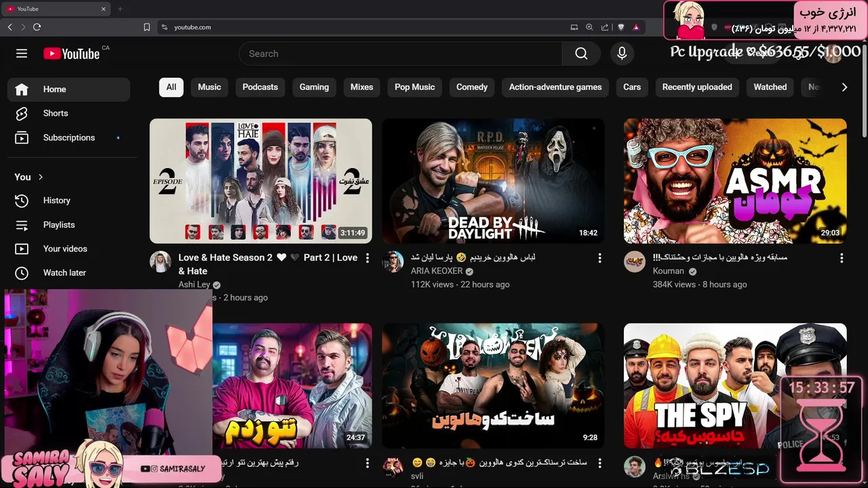Open Halloween pumpkin 9:28 video thumbnail
The image size is (868, 488).
[x=493, y=386]
